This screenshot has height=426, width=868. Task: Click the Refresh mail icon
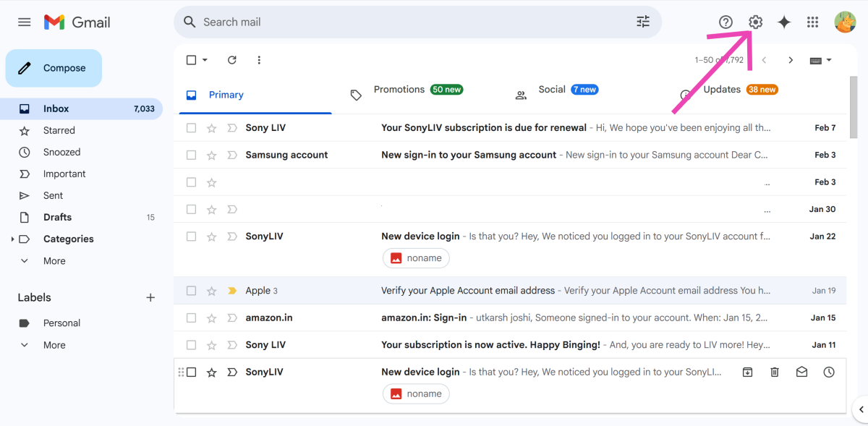(x=231, y=60)
